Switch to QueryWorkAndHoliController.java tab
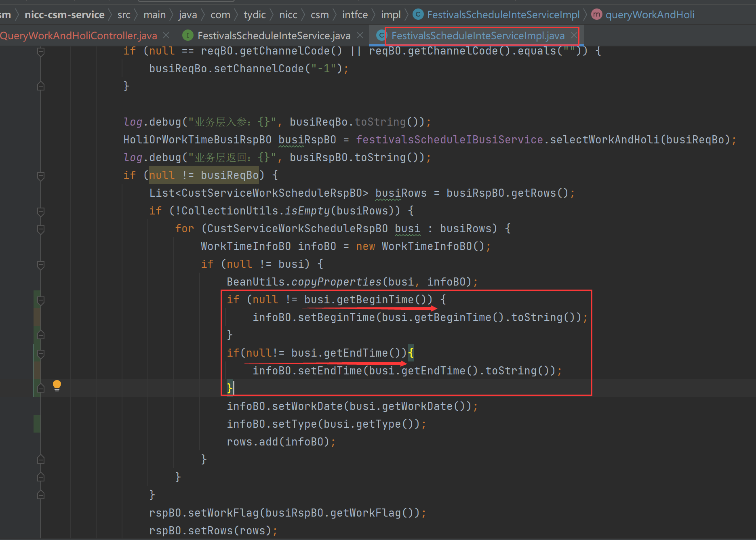Screen dimensions: 756x540 coord(79,35)
